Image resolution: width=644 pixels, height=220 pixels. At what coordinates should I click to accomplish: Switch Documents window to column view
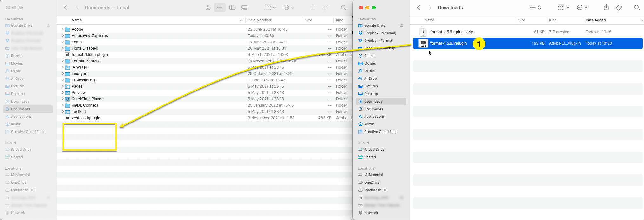pyautogui.click(x=232, y=8)
